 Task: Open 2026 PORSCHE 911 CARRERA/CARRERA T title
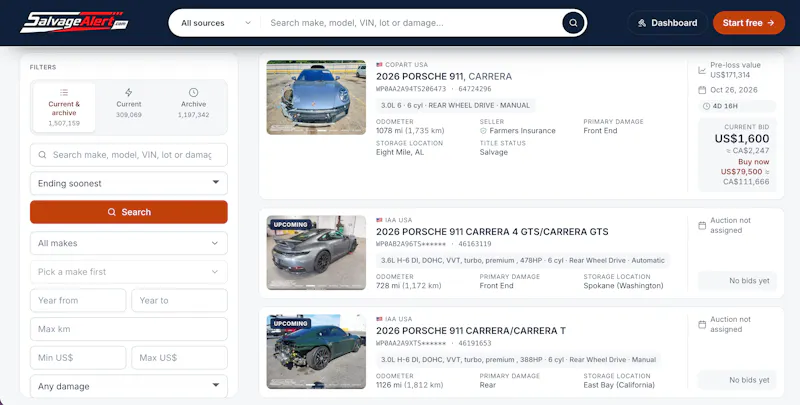[x=471, y=331]
